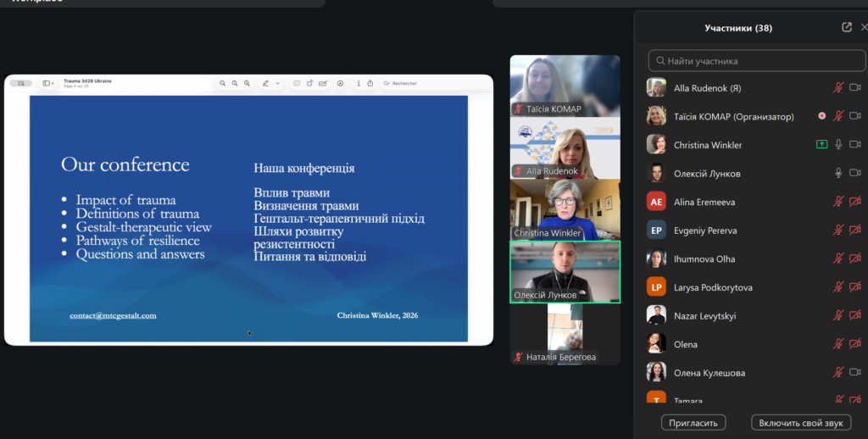Open the sidebar view dropdown in Preview

pos(48,83)
